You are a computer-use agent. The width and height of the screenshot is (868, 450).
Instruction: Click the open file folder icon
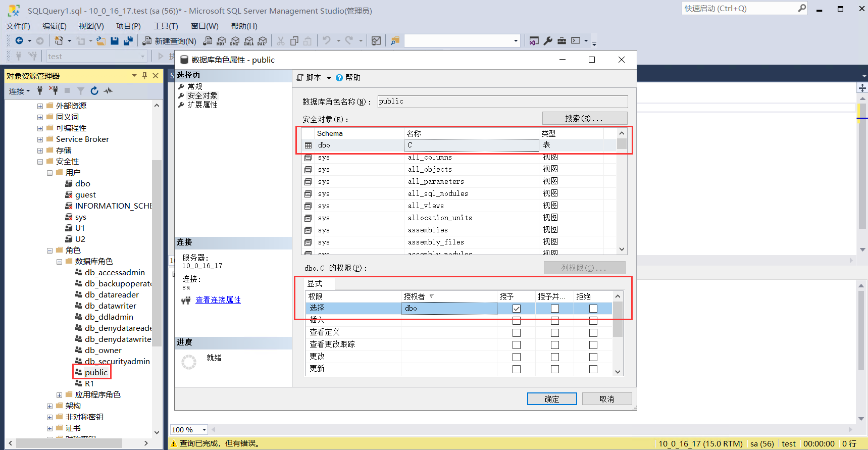[101, 41]
